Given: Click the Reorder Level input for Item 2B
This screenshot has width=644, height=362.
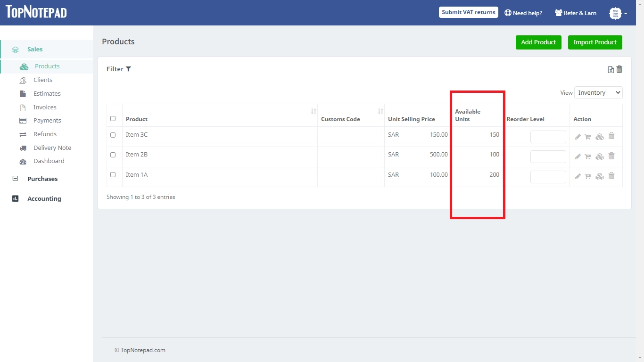Looking at the screenshot, I should 548,156.
